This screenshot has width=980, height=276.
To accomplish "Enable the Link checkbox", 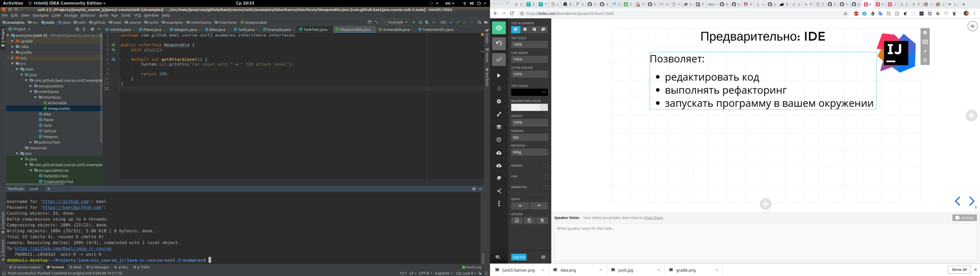I will coord(546,177).
